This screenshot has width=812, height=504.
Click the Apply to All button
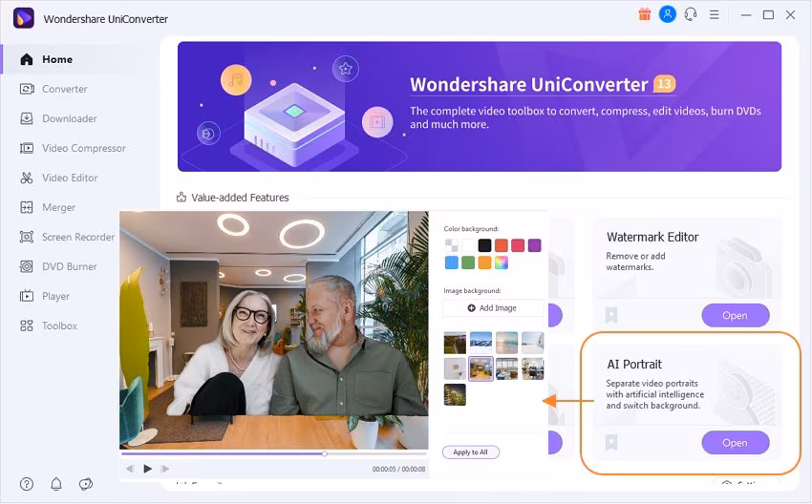[x=471, y=452]
